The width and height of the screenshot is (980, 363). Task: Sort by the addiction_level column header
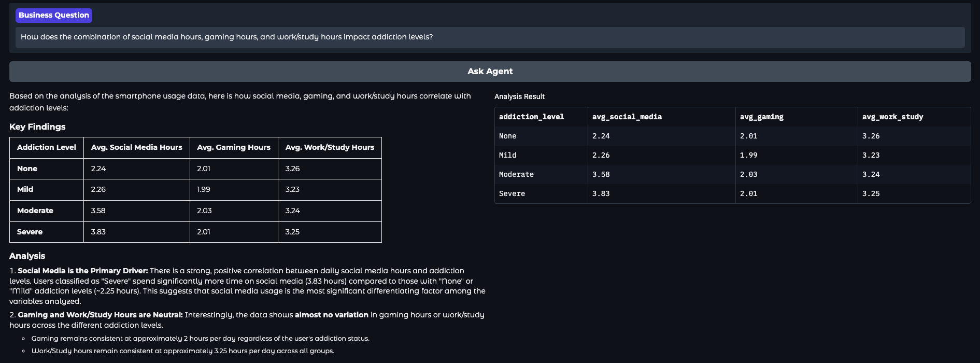coord(531,117)
